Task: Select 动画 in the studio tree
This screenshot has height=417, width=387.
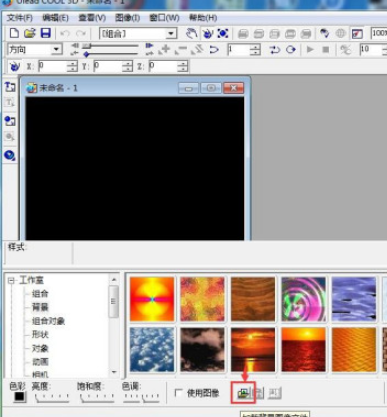Action: [40, 362]
